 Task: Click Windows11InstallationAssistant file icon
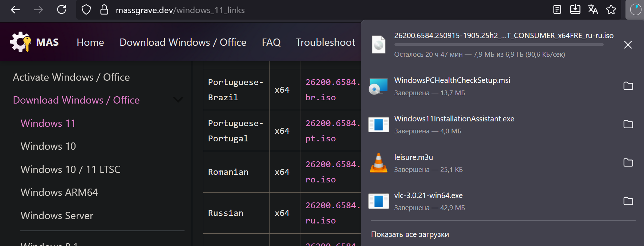coord(378,124)
